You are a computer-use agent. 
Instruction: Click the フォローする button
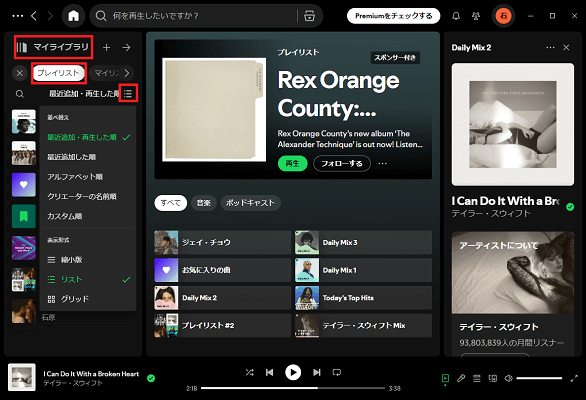tap(342, 163)
